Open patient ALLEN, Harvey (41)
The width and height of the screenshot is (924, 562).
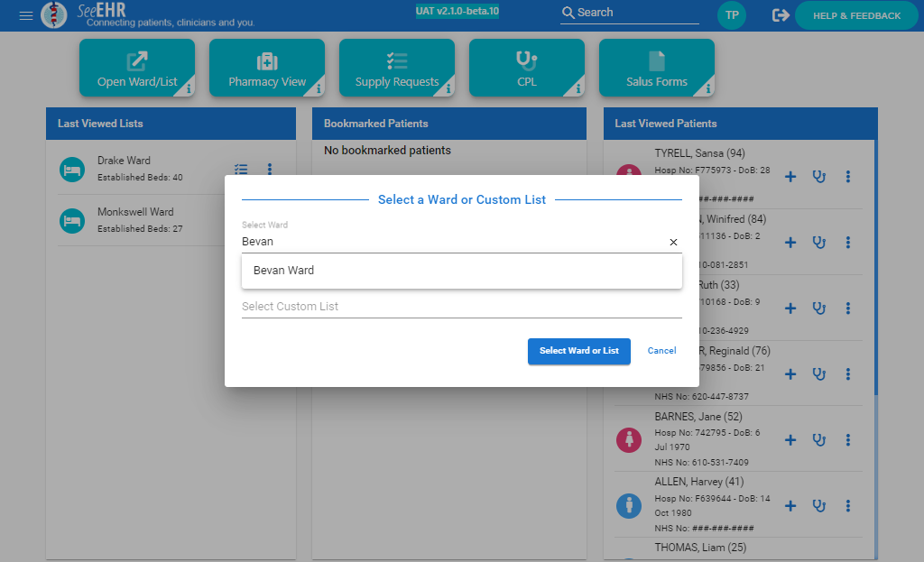click(x=699, y=482)
